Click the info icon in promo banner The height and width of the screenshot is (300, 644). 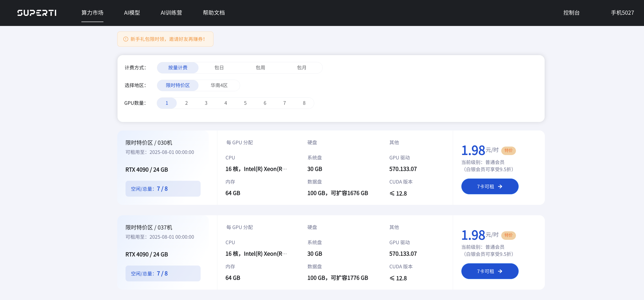tap(126, 39)
